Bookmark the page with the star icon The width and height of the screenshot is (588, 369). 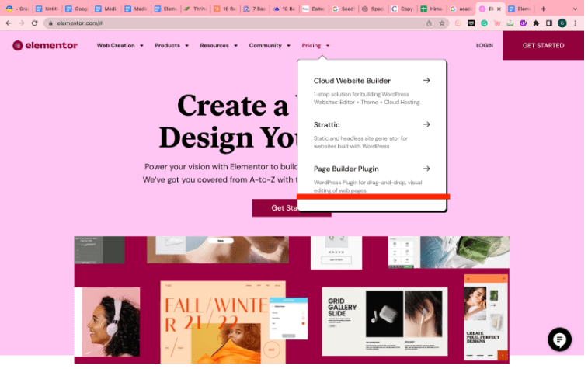click(x=442, y=23)
